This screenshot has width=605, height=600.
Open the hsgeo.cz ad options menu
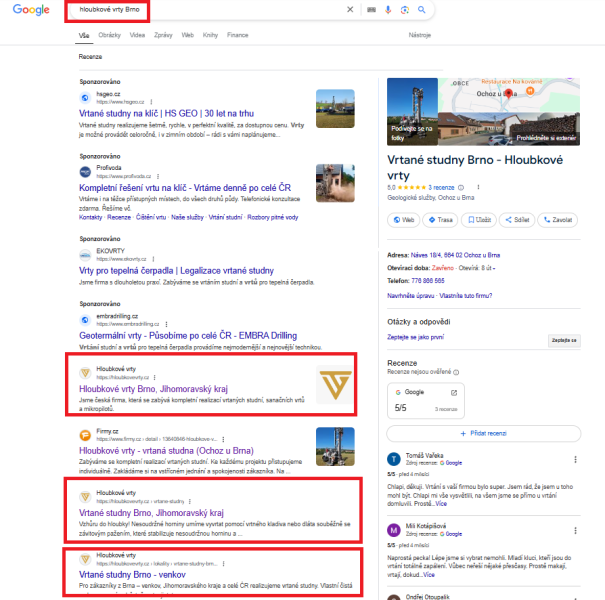tap(151, 102)
